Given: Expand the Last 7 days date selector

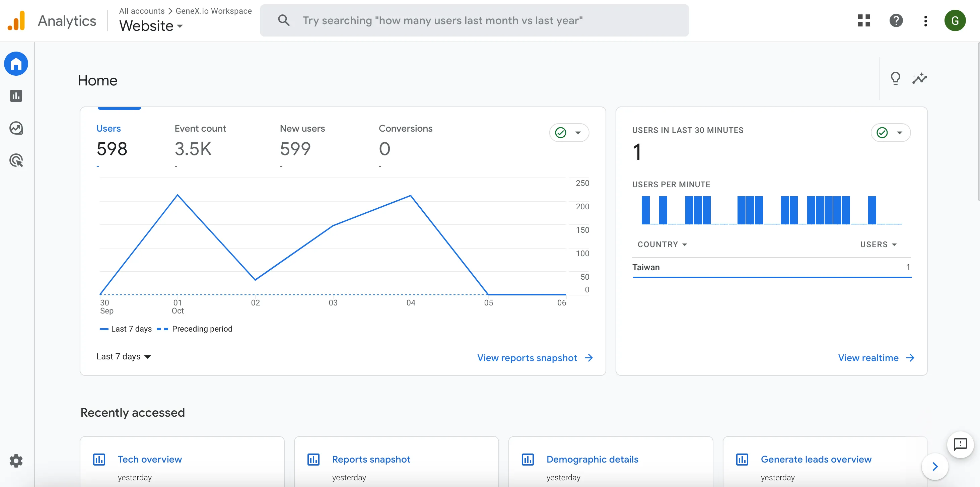Looking at the screenshot, I should tap(124, 356).
